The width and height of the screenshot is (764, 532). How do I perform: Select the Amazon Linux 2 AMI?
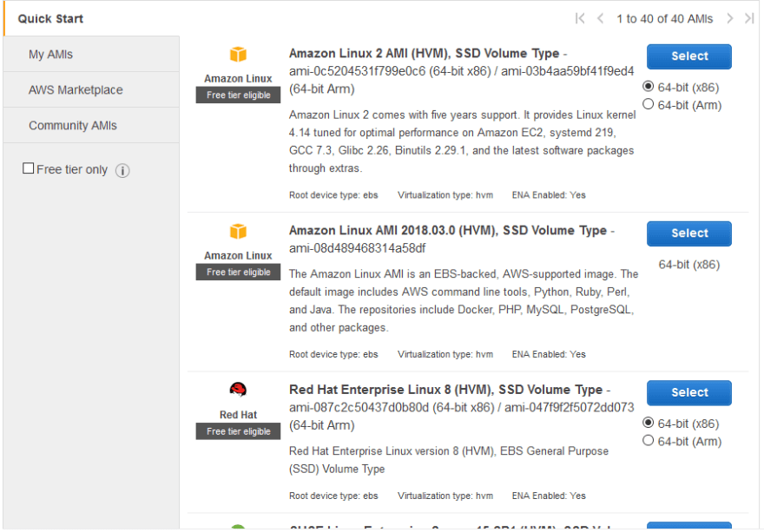point(689,56)
